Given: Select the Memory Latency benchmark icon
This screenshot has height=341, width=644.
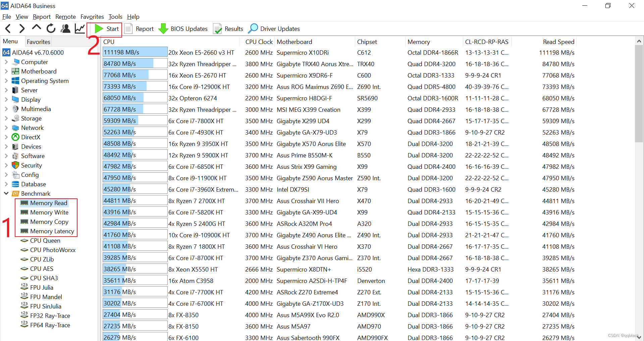Looking at the screenshot, I should 24,231.
